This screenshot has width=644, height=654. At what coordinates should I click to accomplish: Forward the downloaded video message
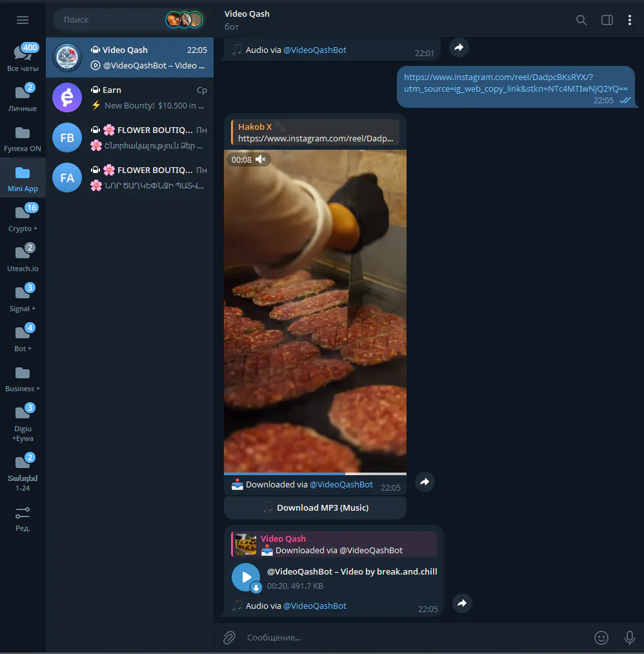coord(425,482)
